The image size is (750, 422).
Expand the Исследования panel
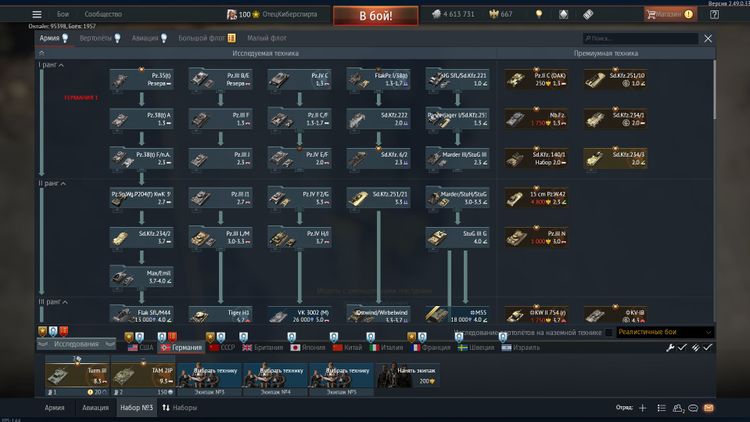tap(75, 344)
